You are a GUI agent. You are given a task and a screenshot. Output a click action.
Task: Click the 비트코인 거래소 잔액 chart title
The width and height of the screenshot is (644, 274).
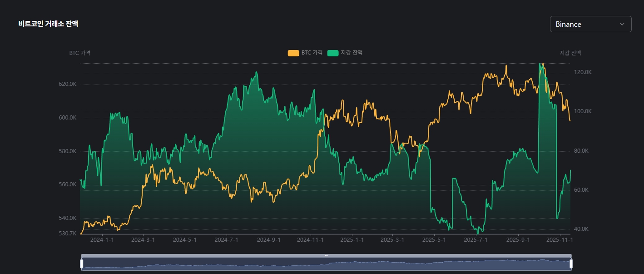pos(48,24)
